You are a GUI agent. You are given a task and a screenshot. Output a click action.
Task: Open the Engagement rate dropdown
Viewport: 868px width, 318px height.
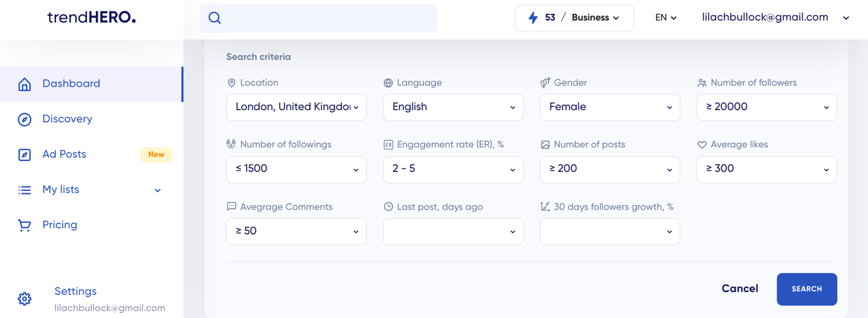453,169
